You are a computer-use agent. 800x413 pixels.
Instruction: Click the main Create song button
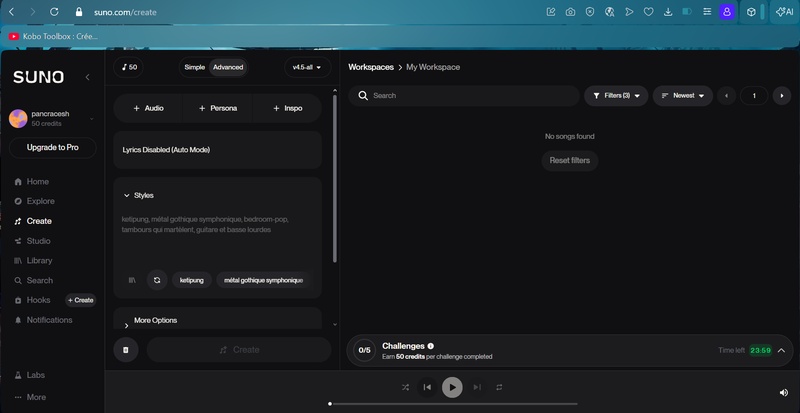(239, 350)
